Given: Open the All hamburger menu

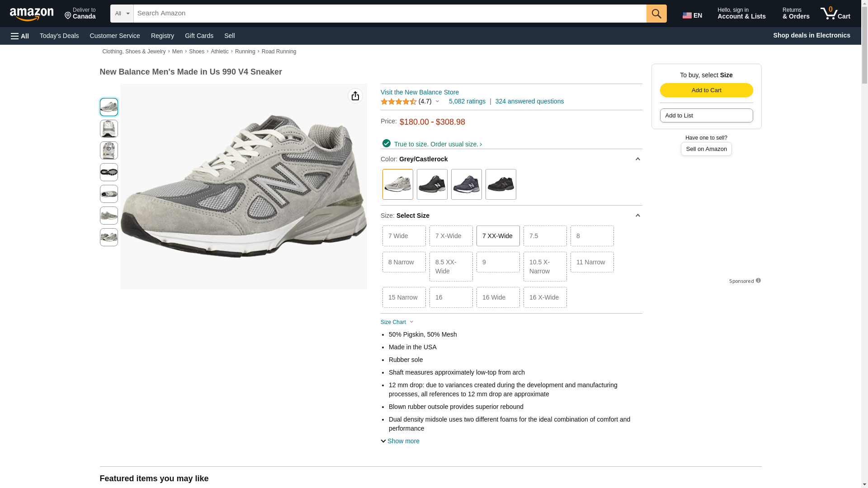Looking at the screenshot, I should (20, 36).
